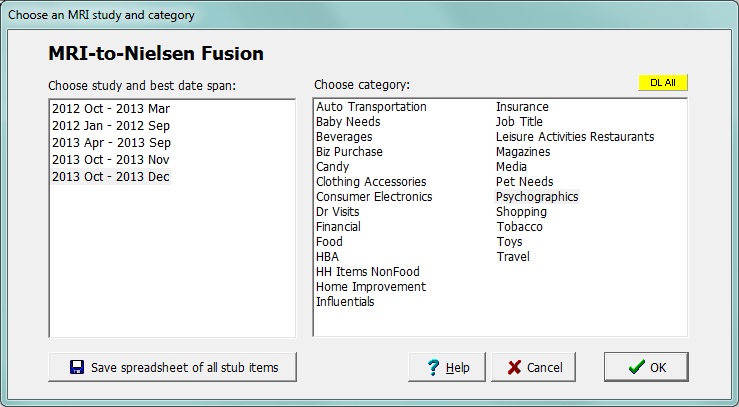739x407 pixels.
Task: Choose the Insurance category
Action: coord(522,107)
